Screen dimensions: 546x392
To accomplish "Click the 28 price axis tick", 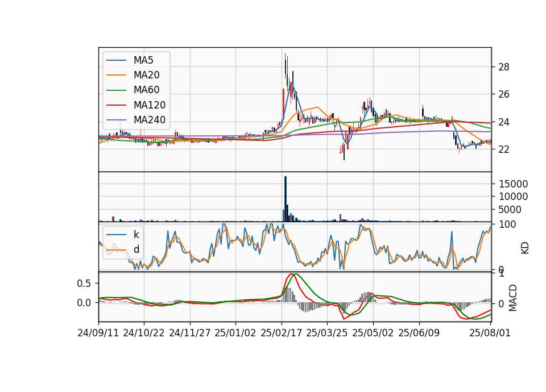I will [x=503, y=67].
